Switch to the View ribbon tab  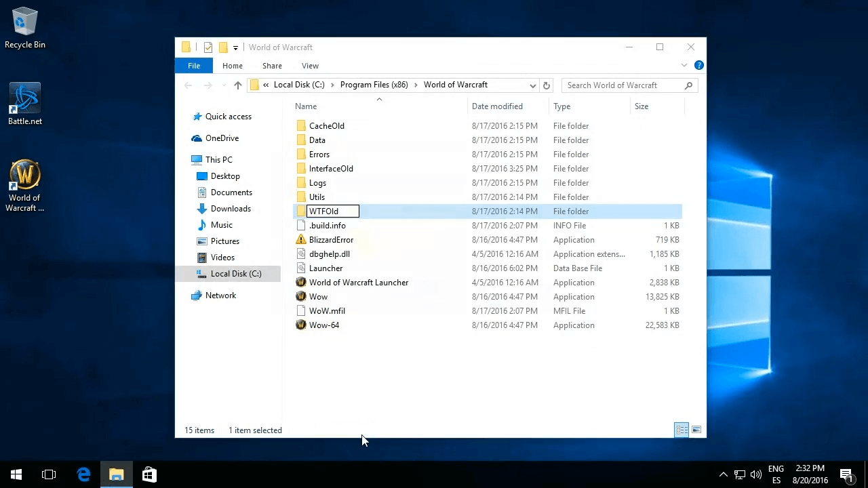310,66
